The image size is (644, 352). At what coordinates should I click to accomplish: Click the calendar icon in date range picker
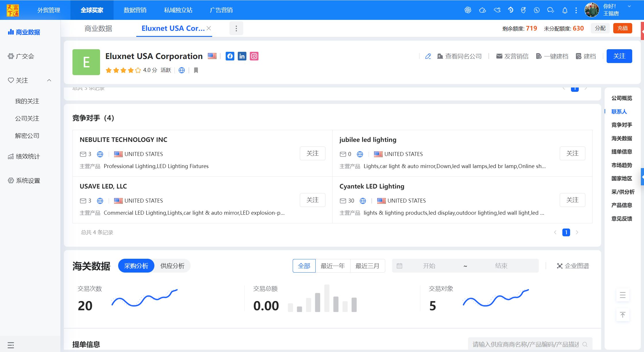click(x=400, y=266)
